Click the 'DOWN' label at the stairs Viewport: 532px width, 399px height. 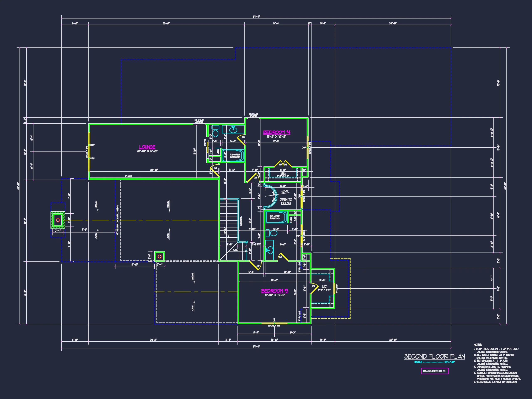pyautogui.click(x=235, y=250)
